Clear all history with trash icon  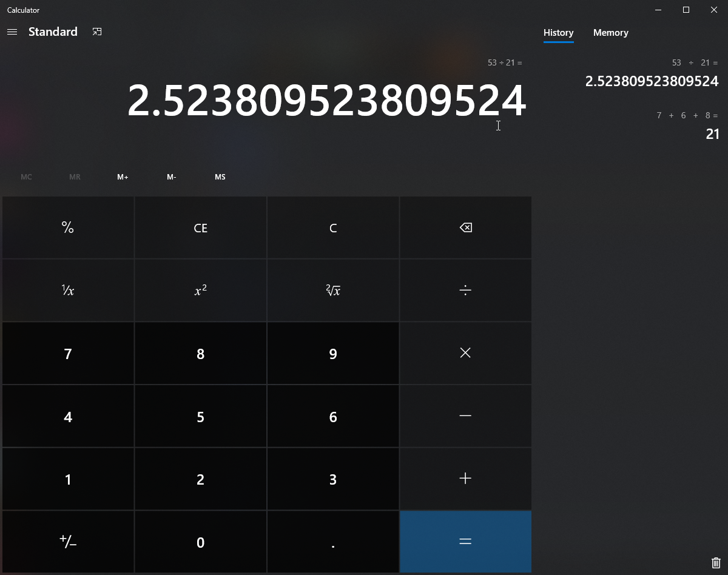point(715,563)
